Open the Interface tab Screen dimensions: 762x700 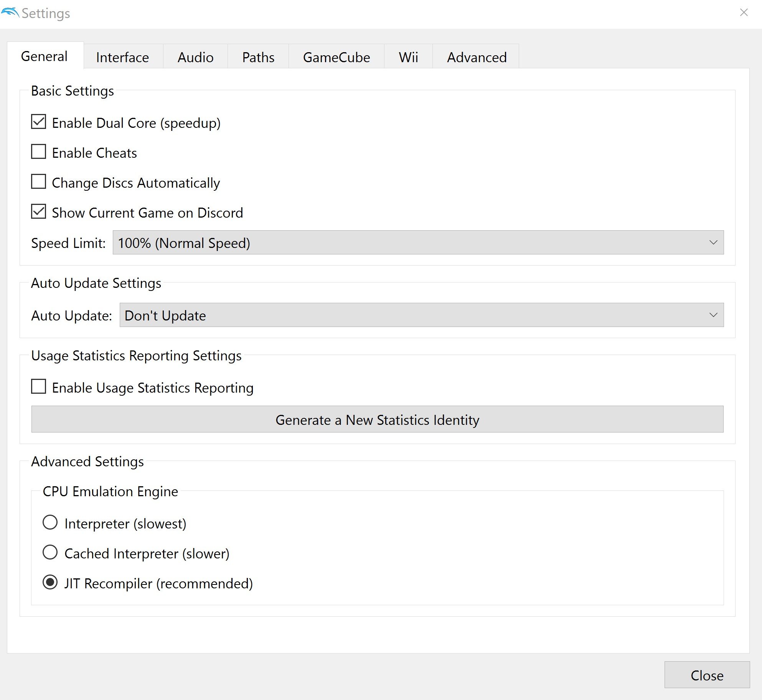[x=123, y=57]
